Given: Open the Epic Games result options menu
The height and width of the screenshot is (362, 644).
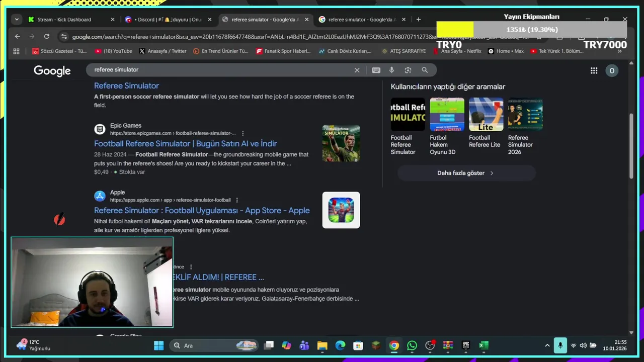Looking at the screenshot, I should 243,134.
